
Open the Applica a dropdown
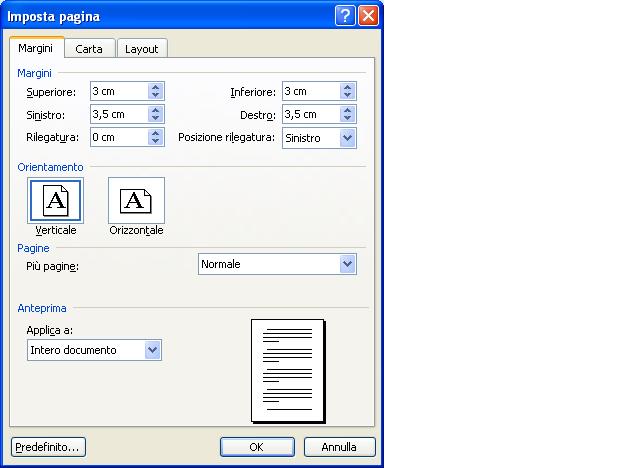click(152, 350)
